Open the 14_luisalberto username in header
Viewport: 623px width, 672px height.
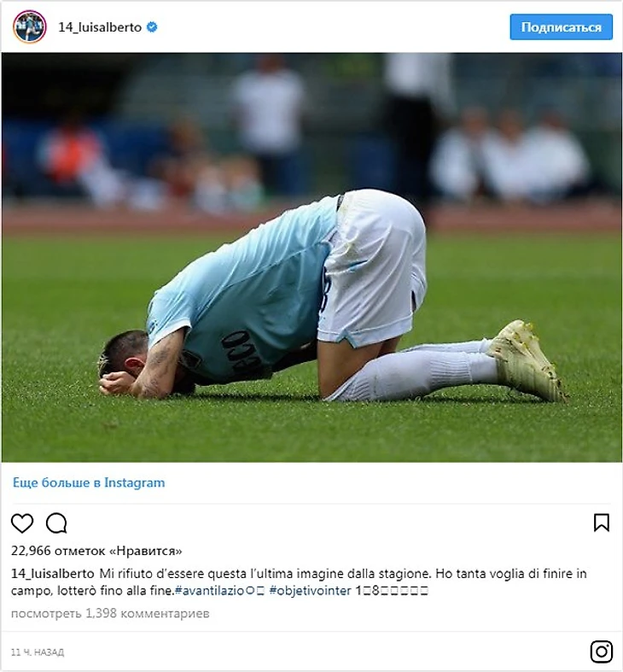tap(100, 27)
